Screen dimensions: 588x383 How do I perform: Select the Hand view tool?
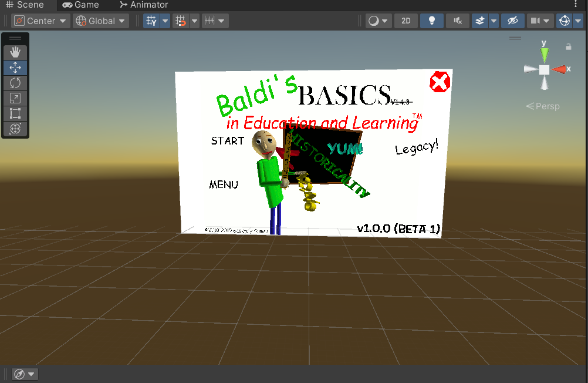pos(15,52)
